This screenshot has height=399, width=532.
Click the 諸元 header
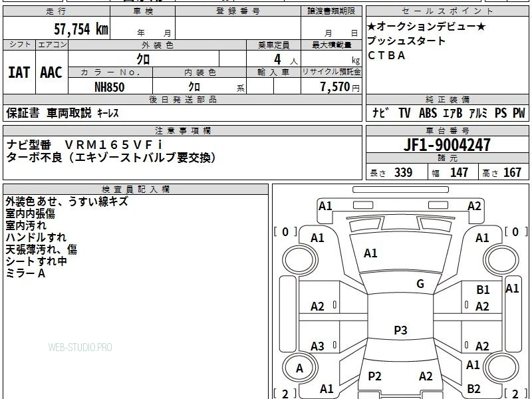tap(447, 158)
